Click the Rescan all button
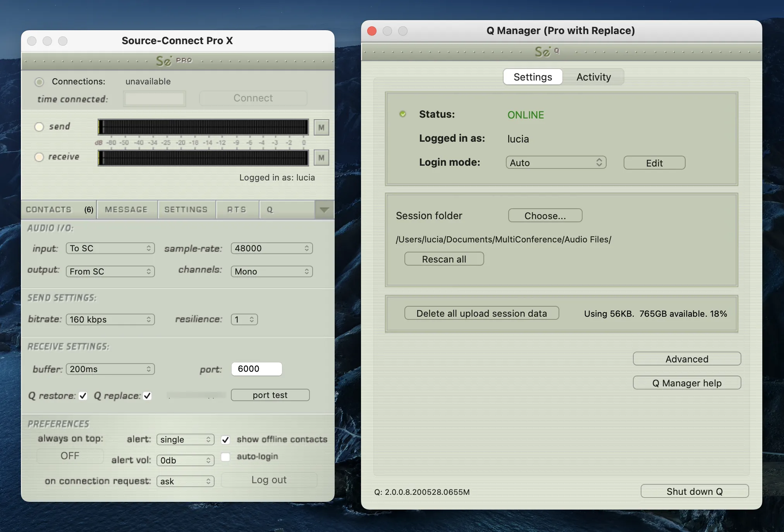The width and height of the screenshot is (784, 532). (444, 259)
